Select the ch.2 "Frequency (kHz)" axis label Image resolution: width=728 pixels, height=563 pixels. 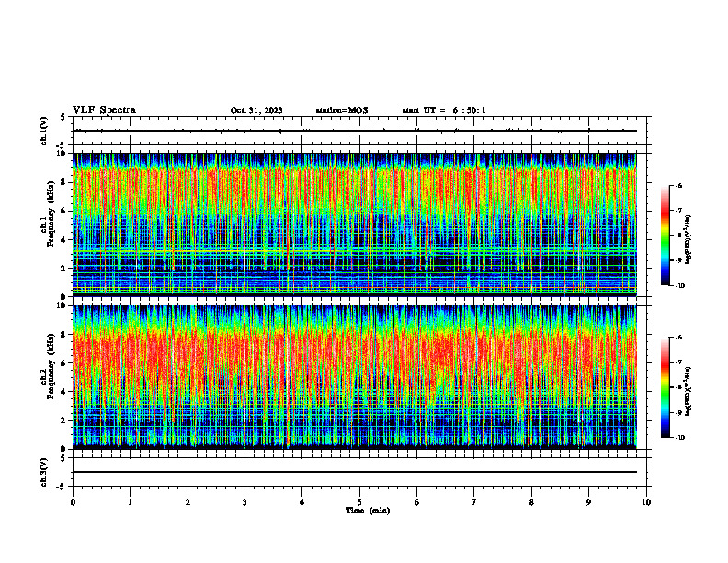coord(51,366)
